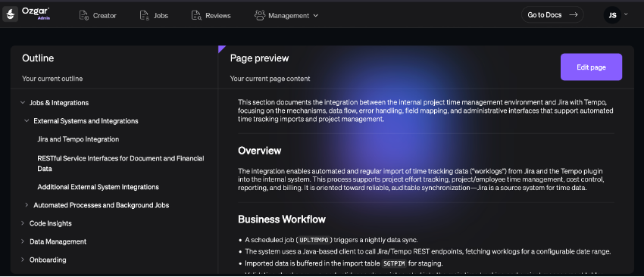Click the Business Workflow heading

tap(282, 219)
